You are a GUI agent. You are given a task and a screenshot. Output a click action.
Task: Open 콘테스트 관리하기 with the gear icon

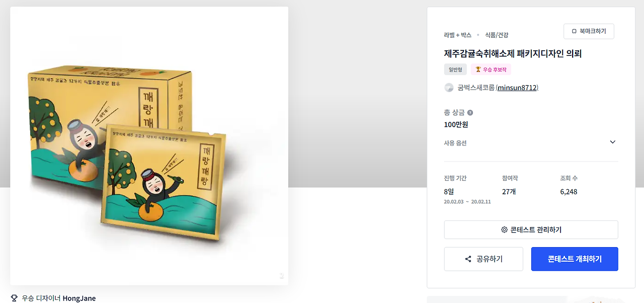coord(531,230)
